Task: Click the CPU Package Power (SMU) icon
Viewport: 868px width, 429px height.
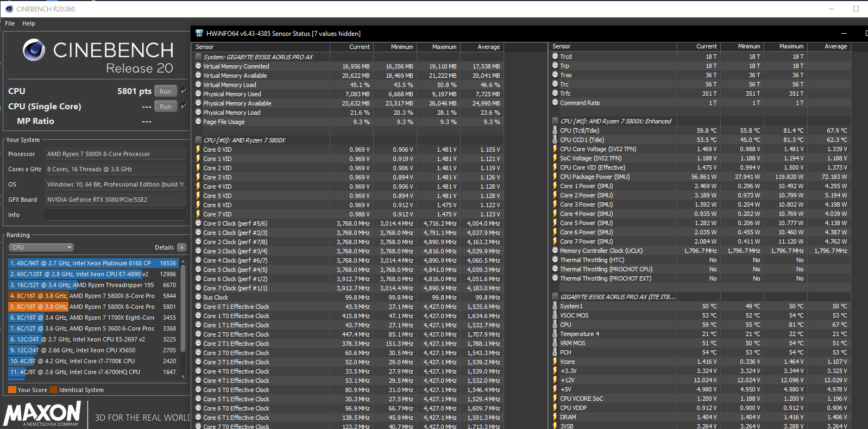Action: (x=555, y=177)
